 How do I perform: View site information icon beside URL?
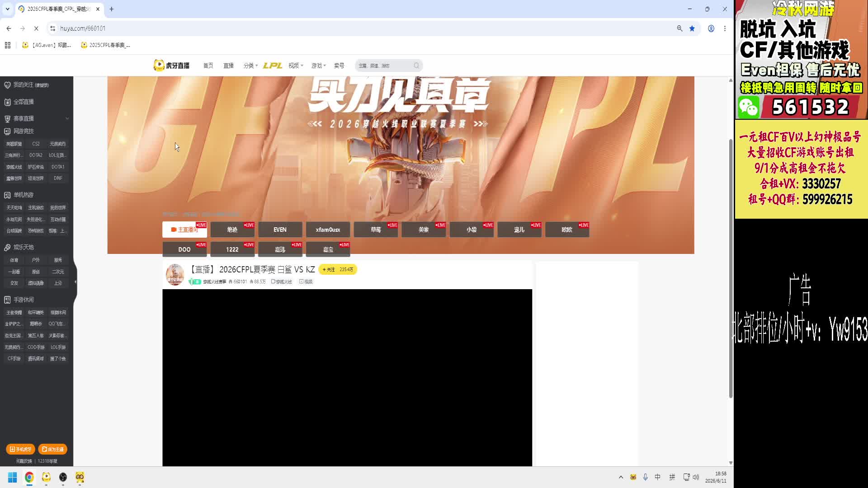(52, 28)
